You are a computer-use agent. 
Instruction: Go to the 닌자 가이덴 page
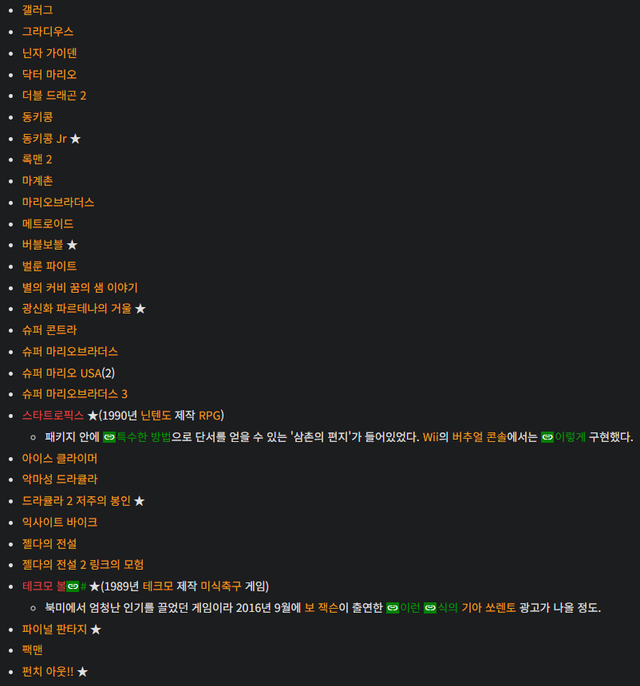pyautogui.click(x=49, y=53)
